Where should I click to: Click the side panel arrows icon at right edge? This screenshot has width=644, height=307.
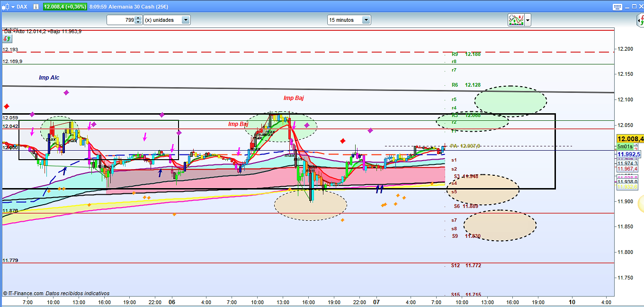coord(640,20)
